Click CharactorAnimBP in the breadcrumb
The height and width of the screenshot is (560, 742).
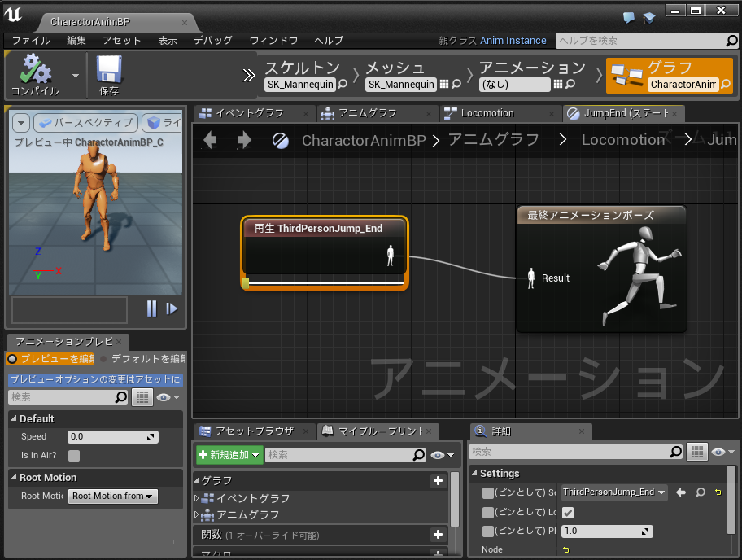[x=364, y=140]
